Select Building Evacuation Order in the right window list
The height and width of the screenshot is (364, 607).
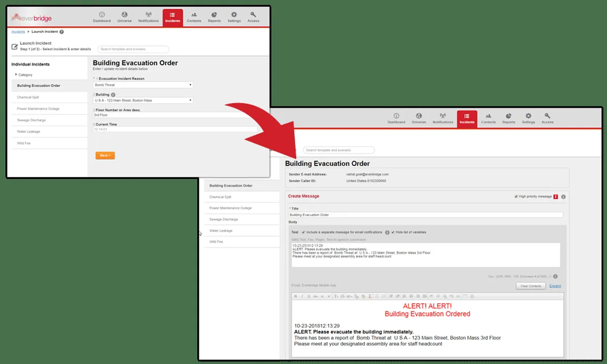242,186
